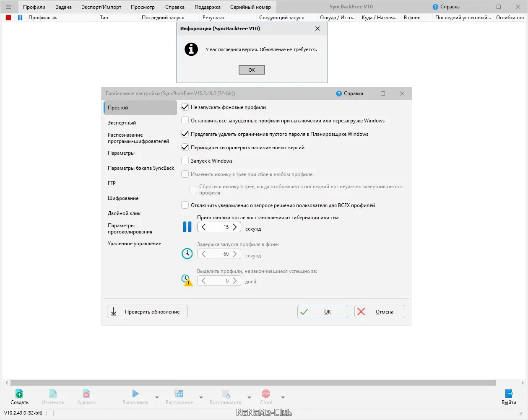Enable 'Запуск с Windows' checkbox

(x=185, y=161)
